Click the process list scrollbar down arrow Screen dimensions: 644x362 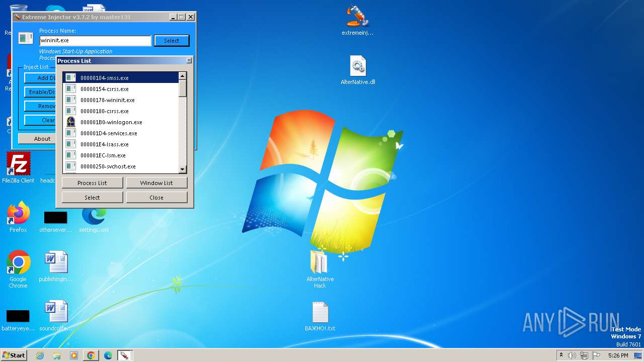point(183,169)
